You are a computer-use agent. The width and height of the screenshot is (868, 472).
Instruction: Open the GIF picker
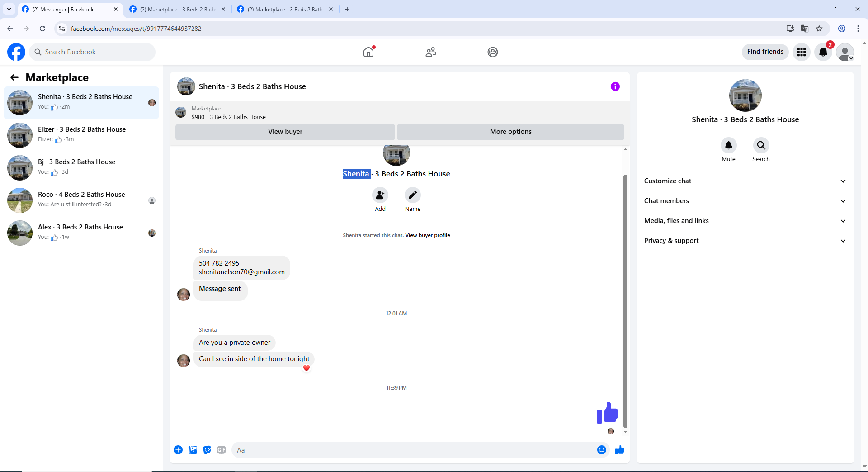(x=222, y=450)
